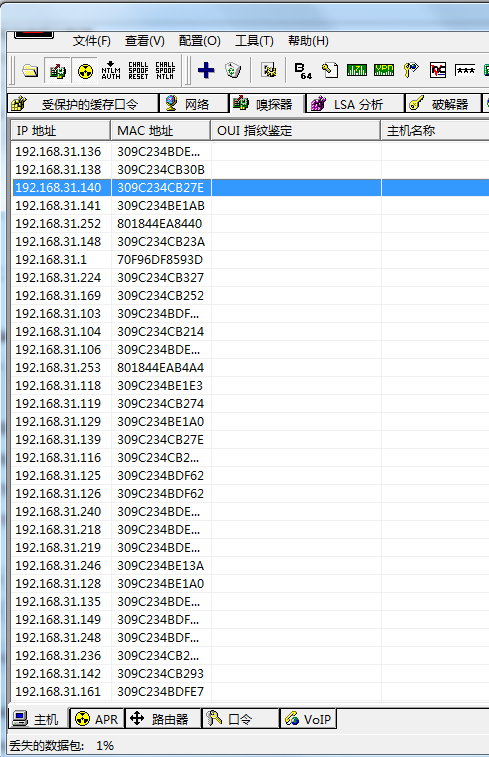Select host row 192.168.31.141
The width and height of the screenshot is (489, 757).
pos(250,206)
